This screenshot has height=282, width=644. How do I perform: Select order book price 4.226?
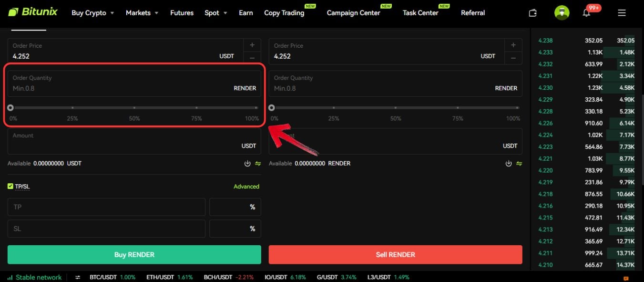tap(545, 123)
